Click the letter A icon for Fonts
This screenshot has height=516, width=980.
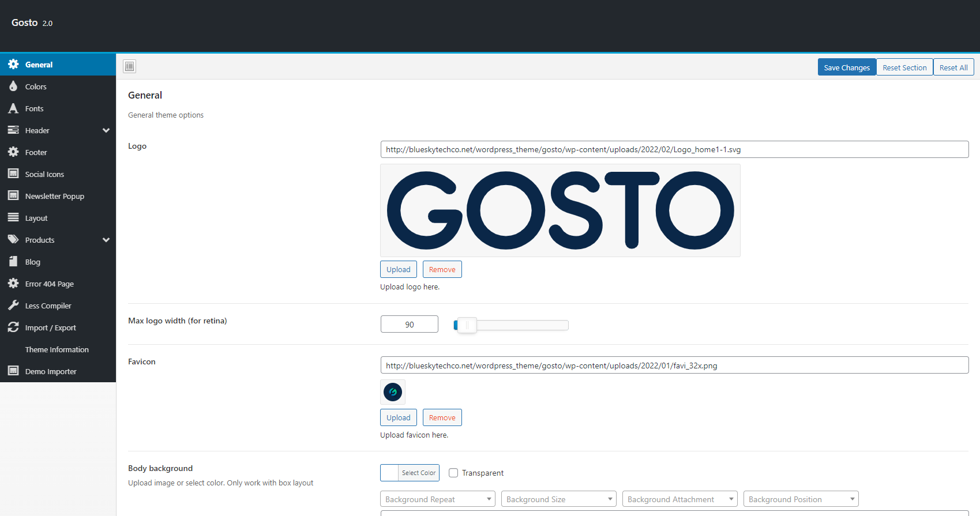click(13, 108)
